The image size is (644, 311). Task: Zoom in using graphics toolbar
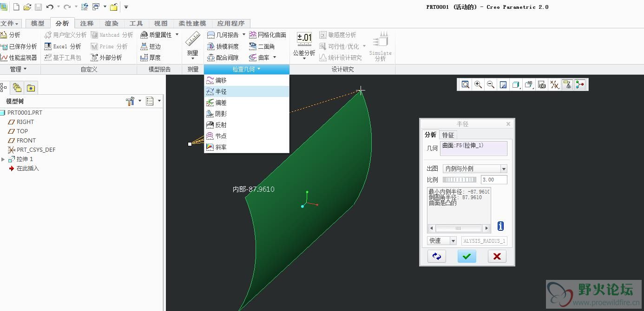[478, 84]
